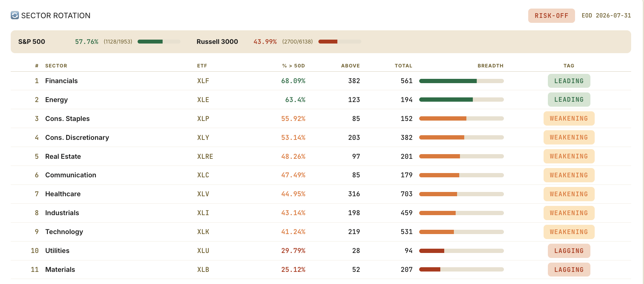The image size is (644, 284).
Task: Click the XLB ETF ticker
Action: pyautogui.click(x=203, y=270)
